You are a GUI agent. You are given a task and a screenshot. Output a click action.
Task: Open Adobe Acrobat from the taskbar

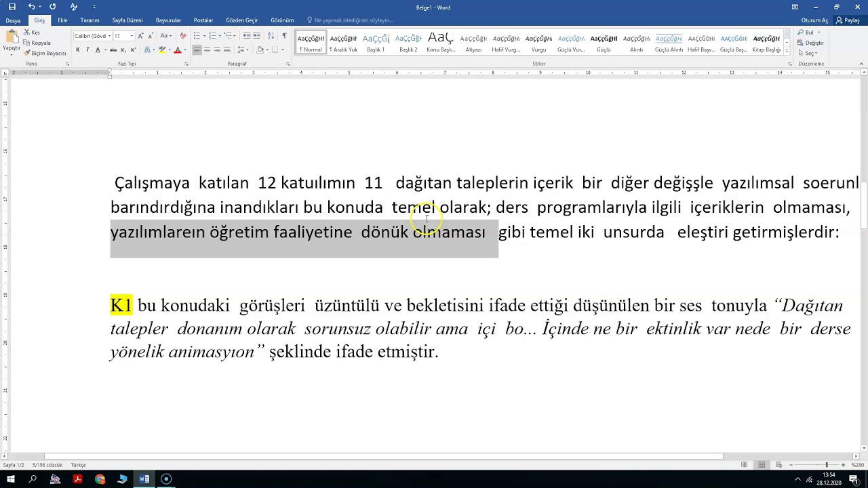pos(77,479)
